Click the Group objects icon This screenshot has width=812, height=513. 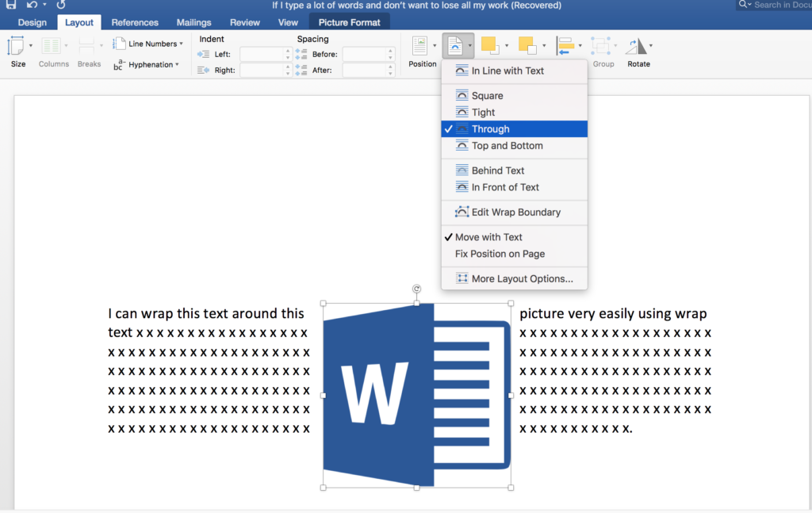601,45
